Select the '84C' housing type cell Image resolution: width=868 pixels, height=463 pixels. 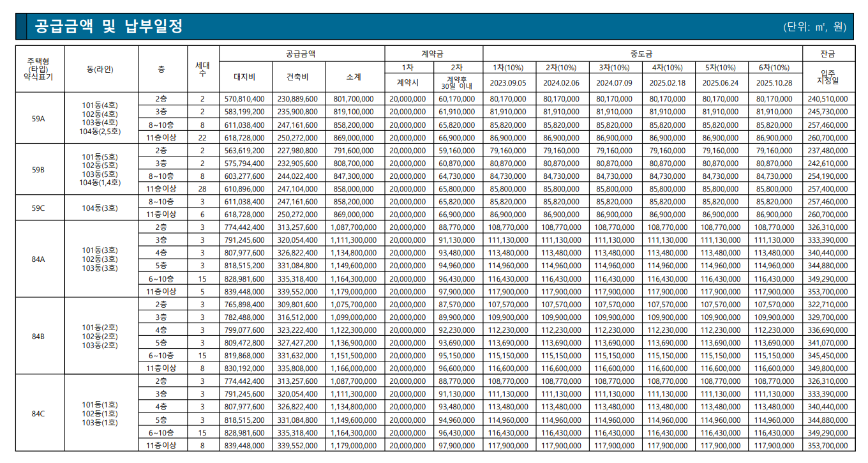tap(40, 413)
